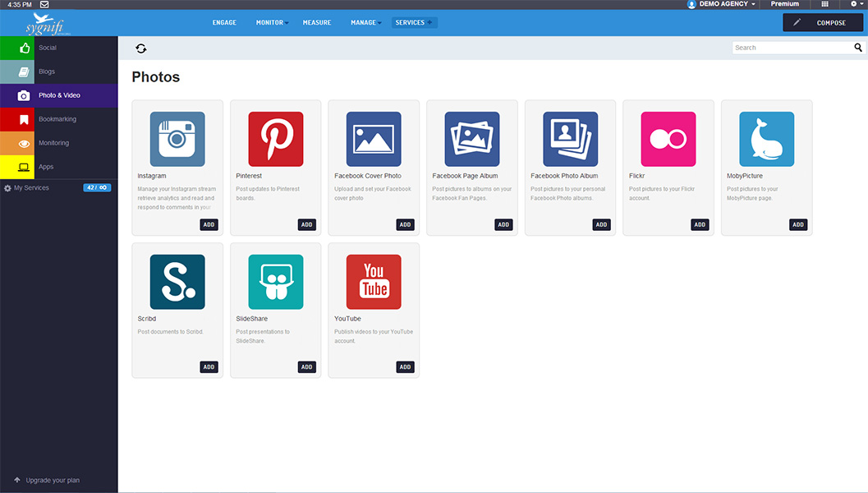Viewport: 868px width, 493px height.
Task: Switch to Bookmarking sidebar category
Action: [57, 119]
